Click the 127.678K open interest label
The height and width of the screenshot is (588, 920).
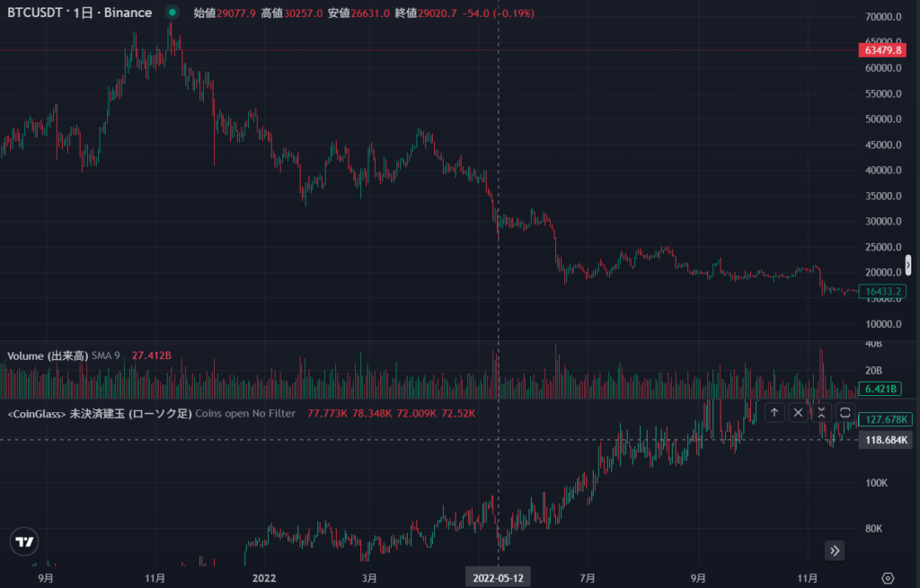point(885,419)
